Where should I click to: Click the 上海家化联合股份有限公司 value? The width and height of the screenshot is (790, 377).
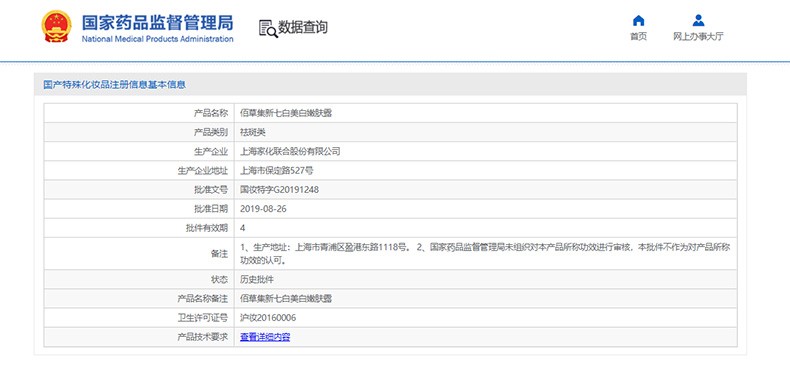coord(290,151)
